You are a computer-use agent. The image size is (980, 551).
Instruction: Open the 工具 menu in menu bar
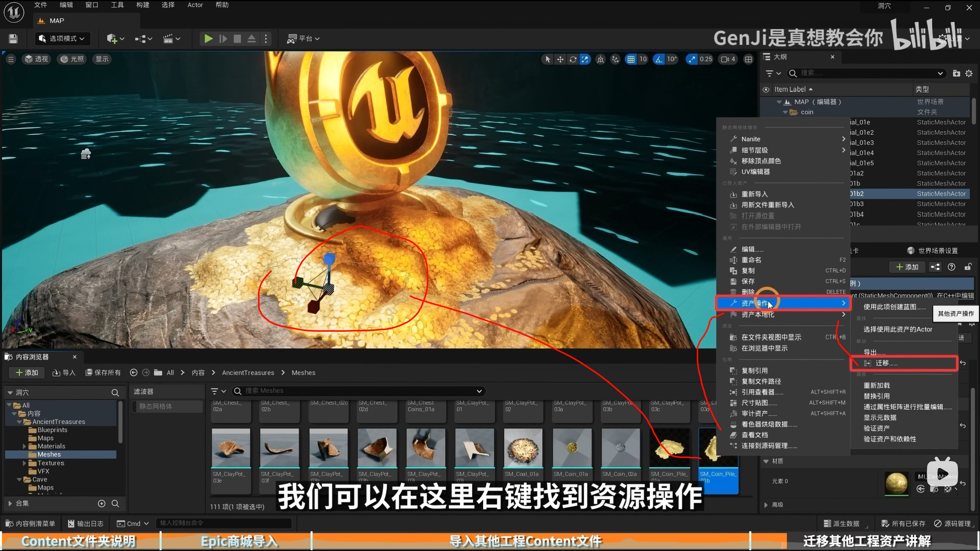[x=117, y=5]
